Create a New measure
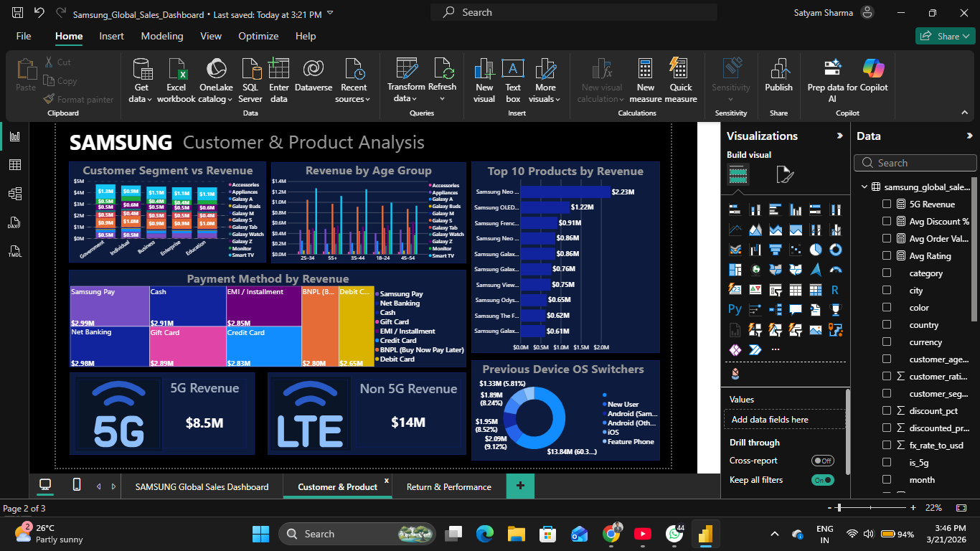980x551 pixels. point(646,80)
